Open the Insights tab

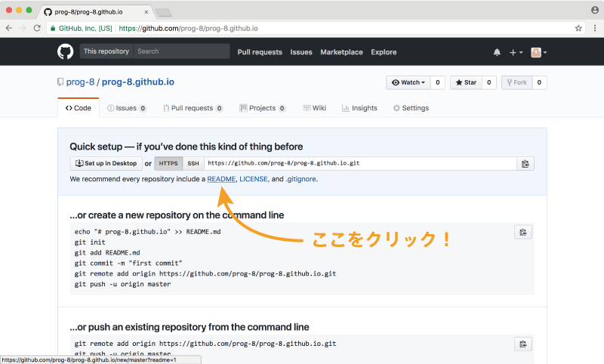pos(359,108)
